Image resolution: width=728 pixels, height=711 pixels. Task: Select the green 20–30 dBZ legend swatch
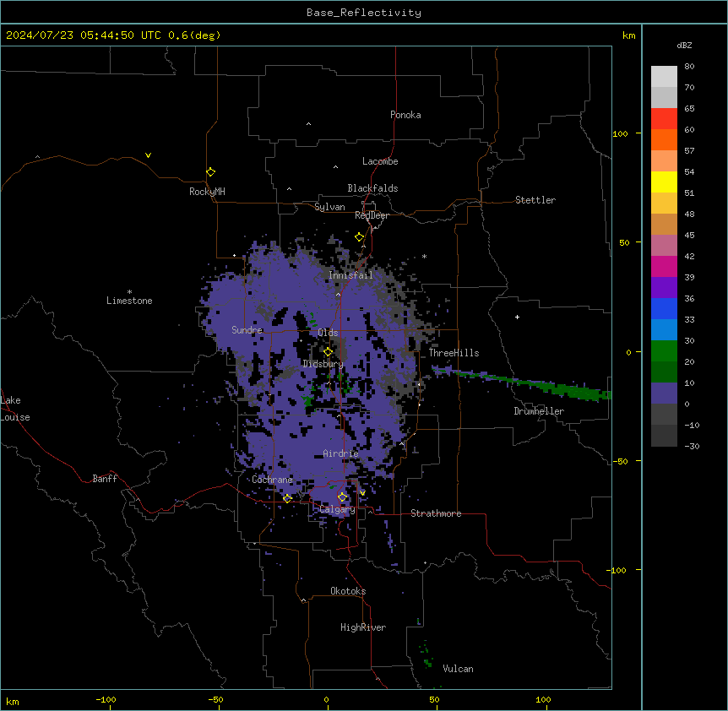pos(664,351)
